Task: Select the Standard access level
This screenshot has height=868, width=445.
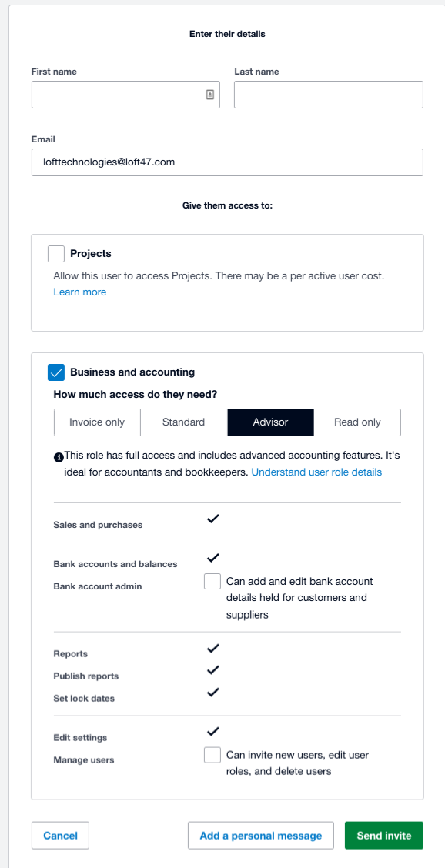Action: (x=184, y=422)
